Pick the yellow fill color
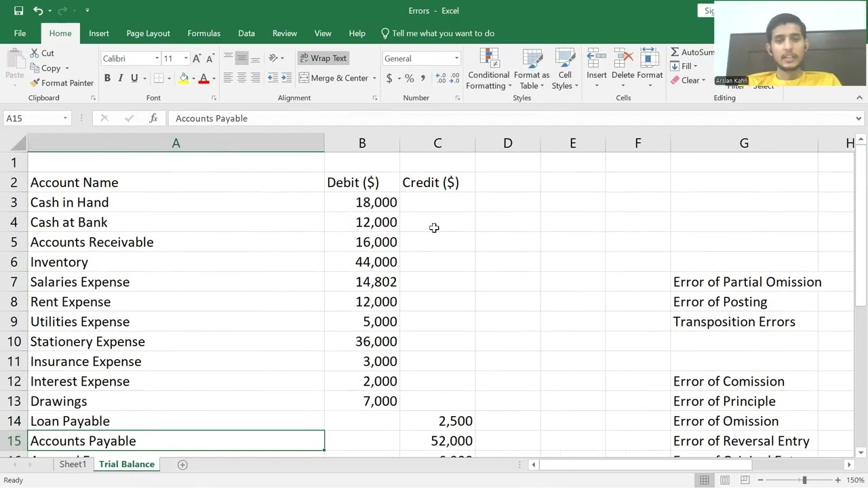 click(184, 79)
